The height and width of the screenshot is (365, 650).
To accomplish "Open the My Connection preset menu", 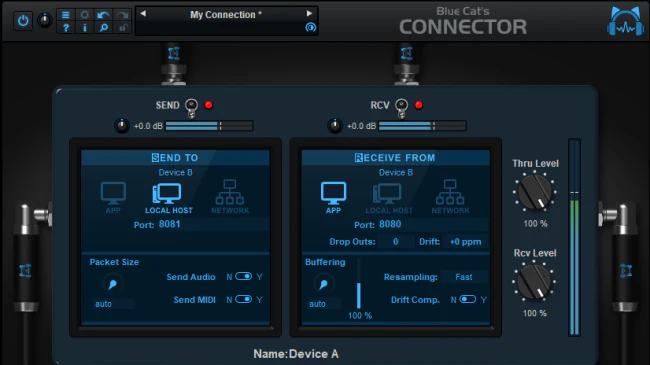I will [x=226, y=15].
